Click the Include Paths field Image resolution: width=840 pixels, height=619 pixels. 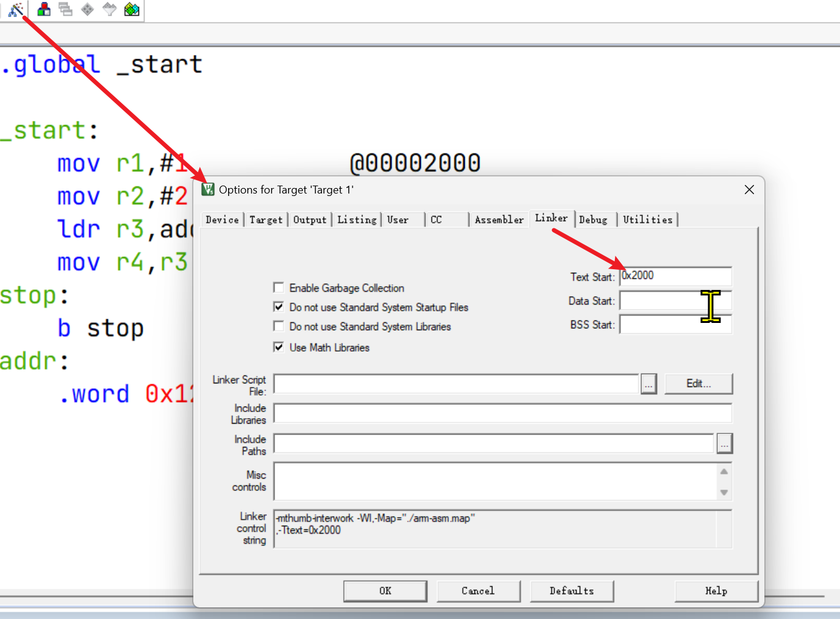[x=494, y=443]
